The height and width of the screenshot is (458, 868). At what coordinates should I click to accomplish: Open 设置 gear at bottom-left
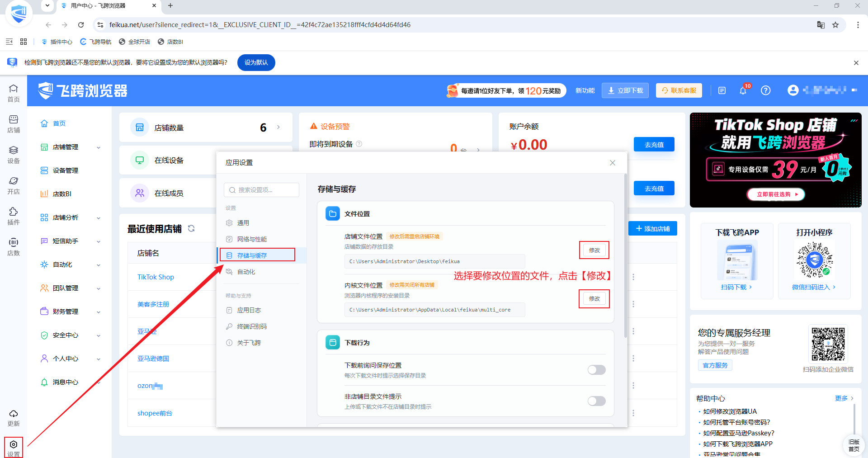tap(14, 448)
